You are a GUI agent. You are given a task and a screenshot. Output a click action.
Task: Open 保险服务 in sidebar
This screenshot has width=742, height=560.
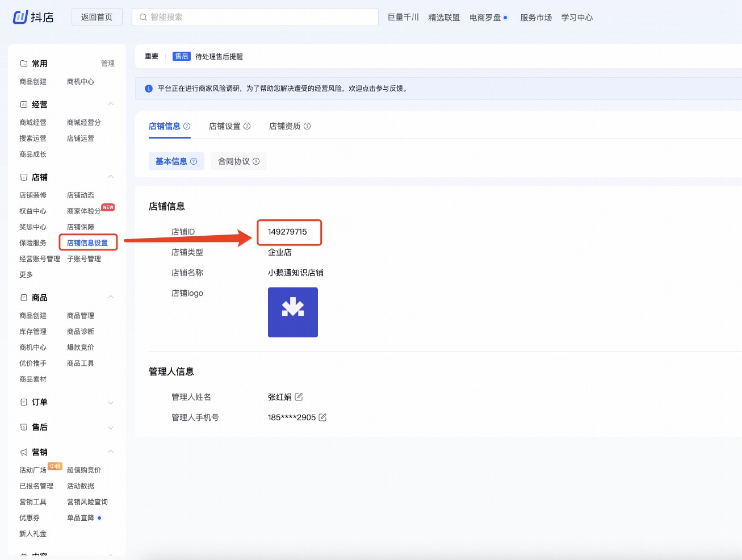(33, 243)
